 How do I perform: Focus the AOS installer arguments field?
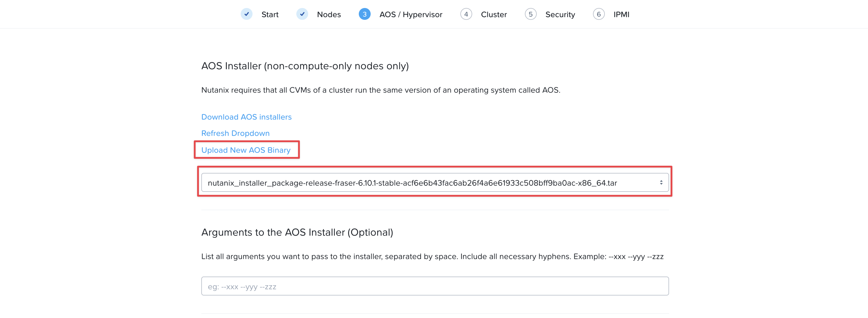coord(435,286)
